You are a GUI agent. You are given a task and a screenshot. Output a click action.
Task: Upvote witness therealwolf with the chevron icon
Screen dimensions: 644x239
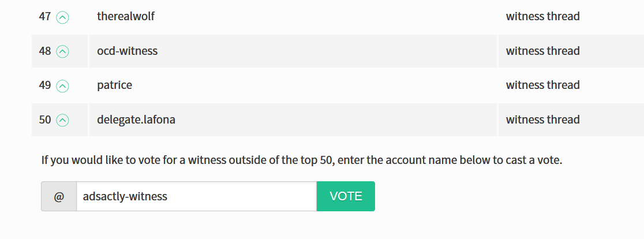(x=62, y=17)
